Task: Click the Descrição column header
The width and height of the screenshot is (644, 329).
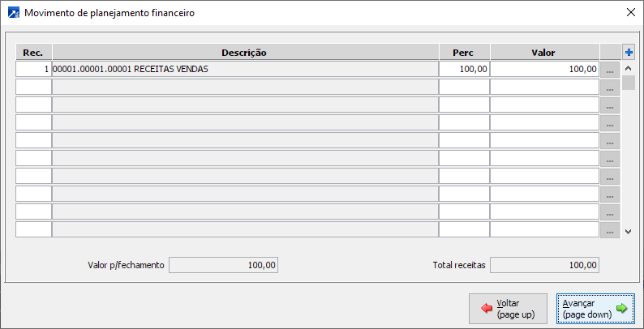Action: (245, 52)
